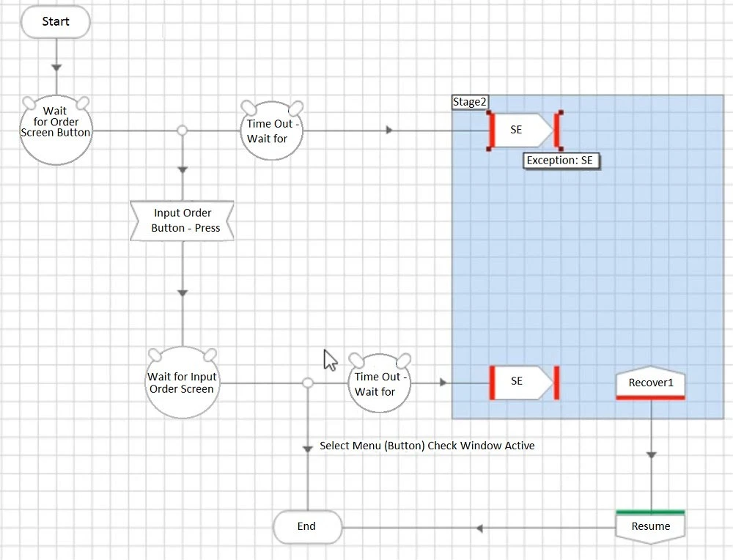733x560 pixels.
Task: Click the arrow above Input Order Button - Press
Action: 183,170
